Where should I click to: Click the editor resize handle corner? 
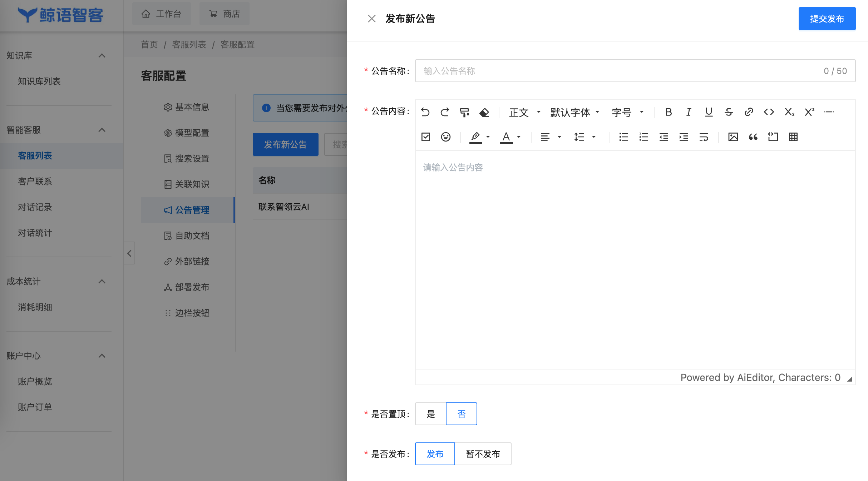[850, 379]
